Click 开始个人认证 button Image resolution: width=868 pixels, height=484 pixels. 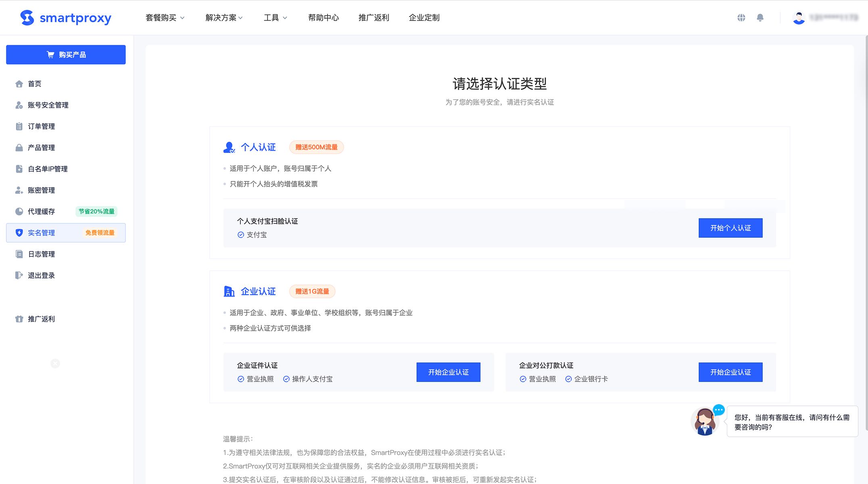point(730,228)
